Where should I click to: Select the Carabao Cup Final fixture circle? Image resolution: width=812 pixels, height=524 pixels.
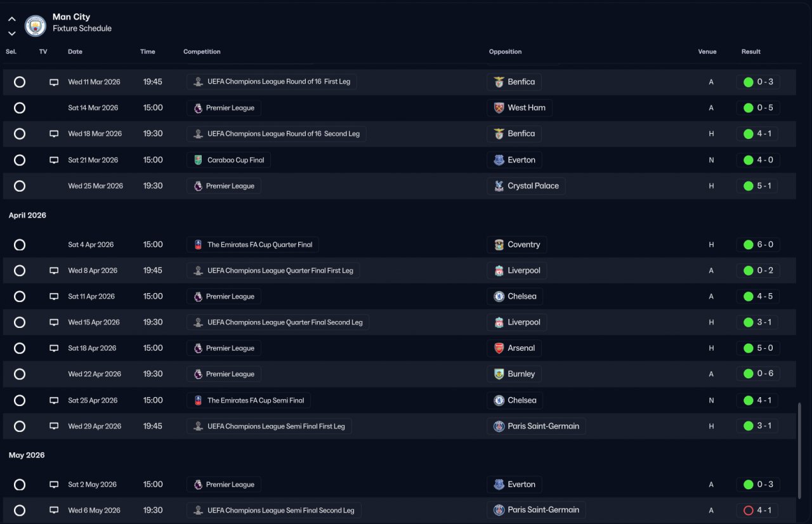coord(20,160)
